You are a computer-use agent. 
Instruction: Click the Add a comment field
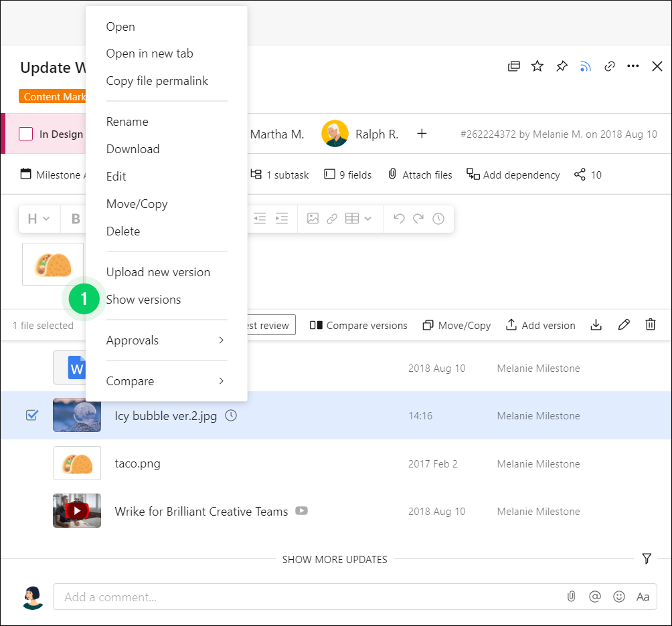[x=308, y=597]
